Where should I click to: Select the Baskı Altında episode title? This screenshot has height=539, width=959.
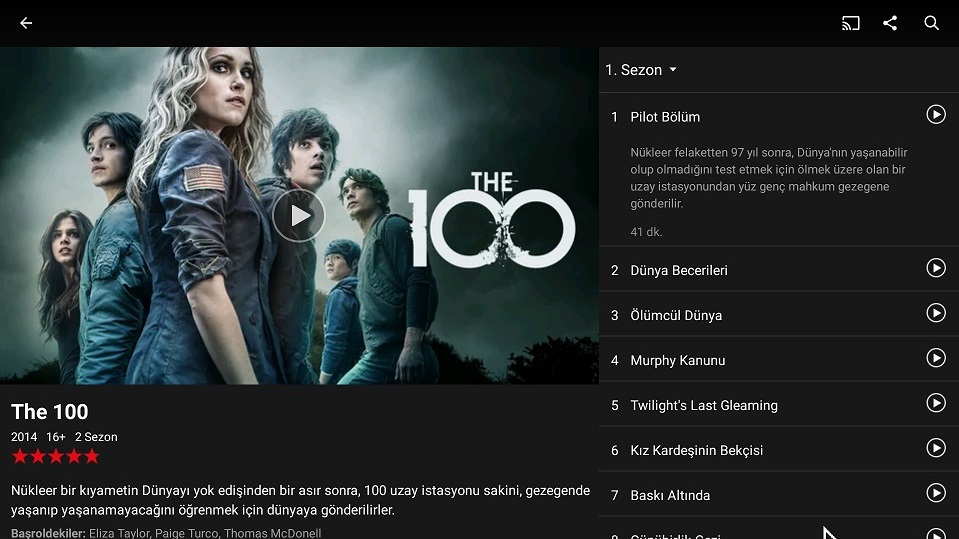click(x=670, y=496)
